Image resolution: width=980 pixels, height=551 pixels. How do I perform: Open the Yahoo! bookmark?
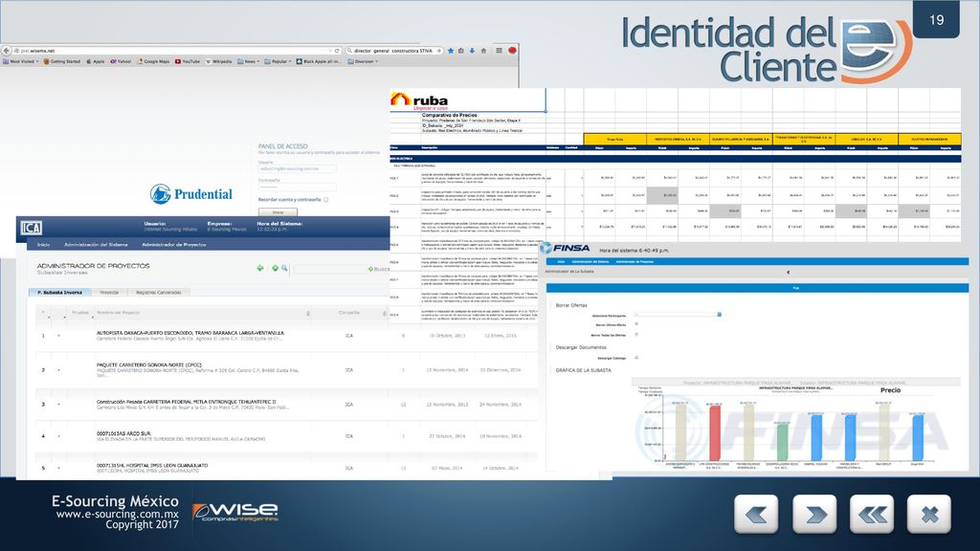pos(122,61)
